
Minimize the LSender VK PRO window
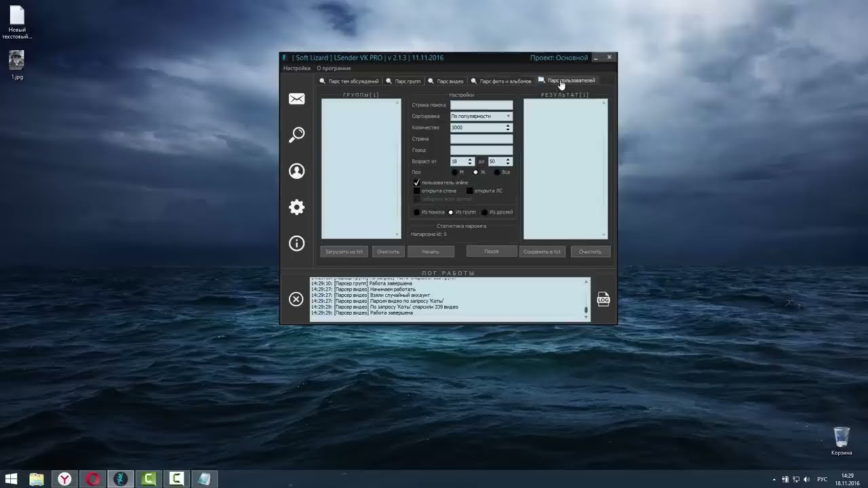[596, 58]
